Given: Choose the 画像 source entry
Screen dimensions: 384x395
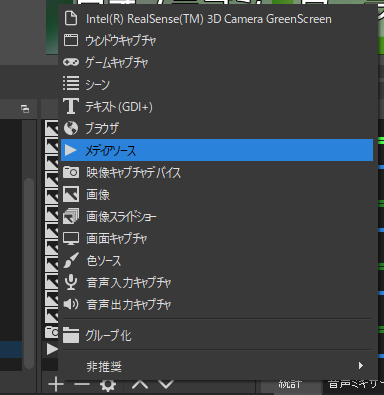Looking at the screenshot, I should click(x=217, y=194).
